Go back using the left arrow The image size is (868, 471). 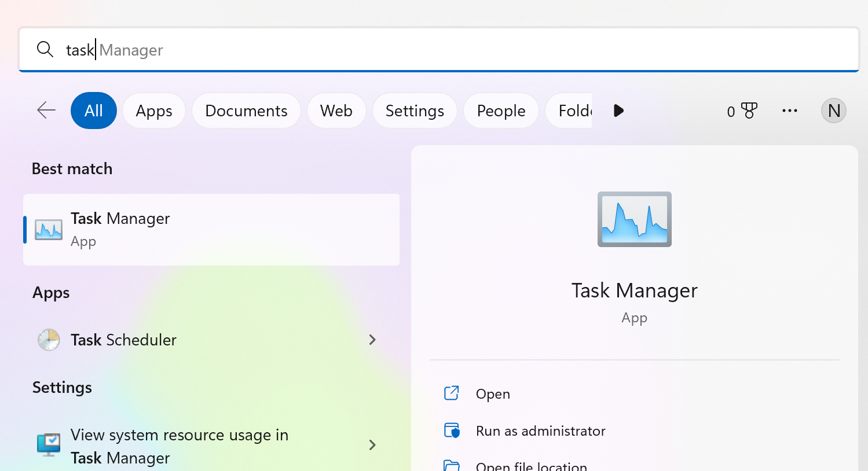coord(46,110)
